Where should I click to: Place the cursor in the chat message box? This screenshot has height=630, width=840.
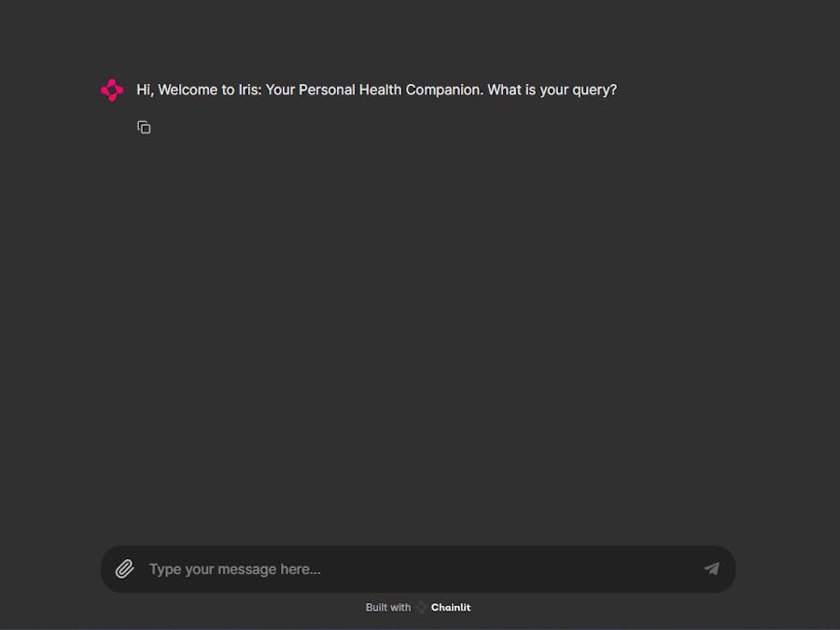point(418,569)
